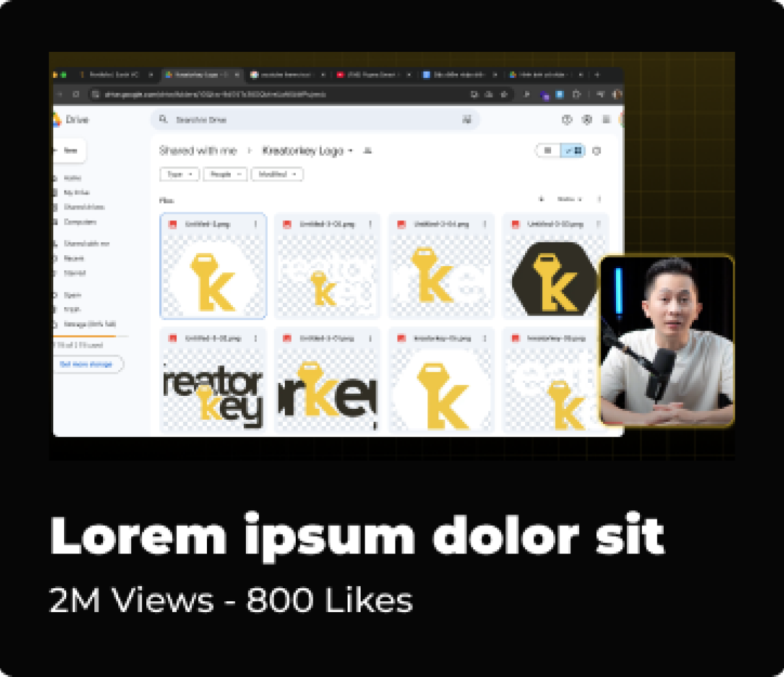The width and height of the screenshot is (784, 677).
Task: Go to Shared with me breadcrumb
Action: point(198,150)
